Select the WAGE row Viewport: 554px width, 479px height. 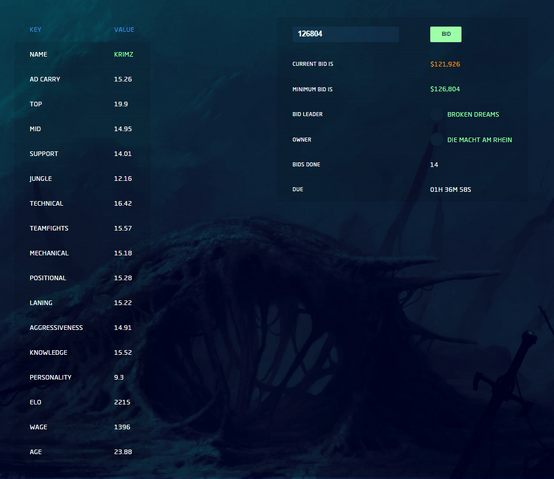point(82,427)
